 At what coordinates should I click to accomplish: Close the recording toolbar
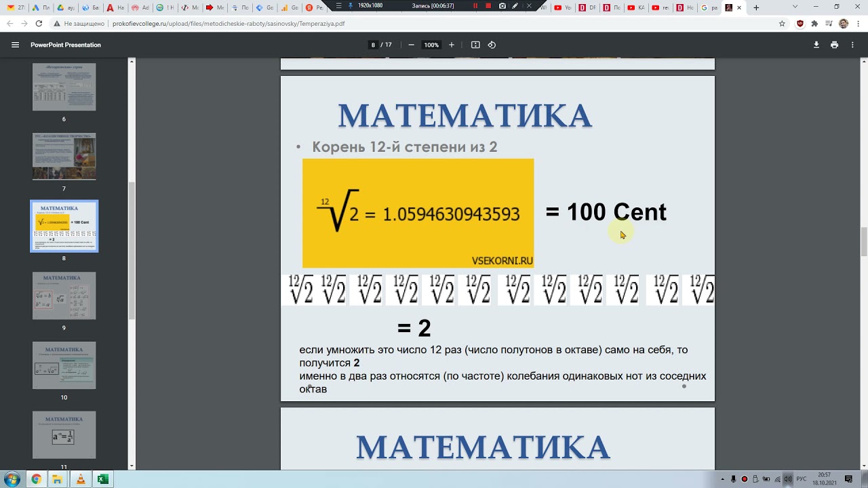pyautogui.click(x=529, y=5)
